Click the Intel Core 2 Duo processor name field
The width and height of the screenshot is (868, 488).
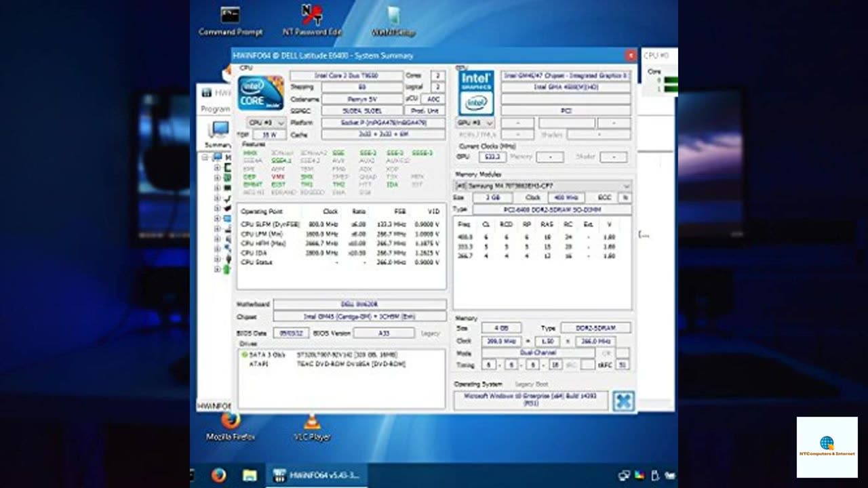[x=347, y=76]
